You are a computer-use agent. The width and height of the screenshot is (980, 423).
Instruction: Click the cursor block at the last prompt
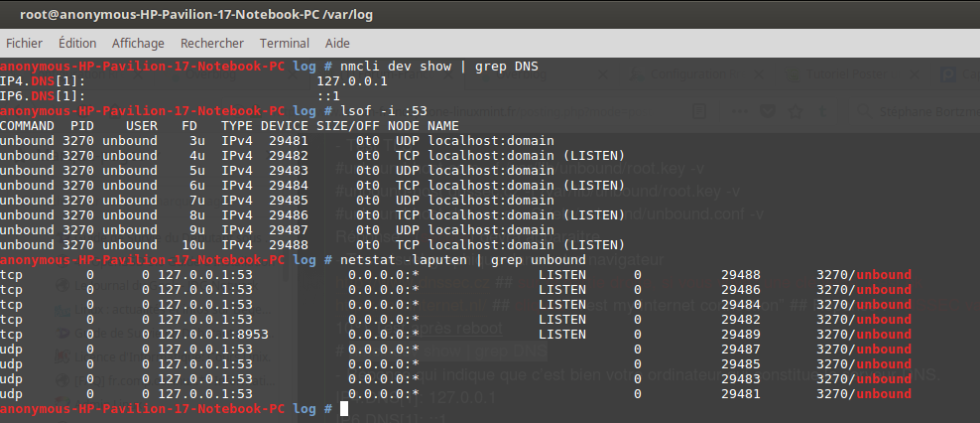344,409
